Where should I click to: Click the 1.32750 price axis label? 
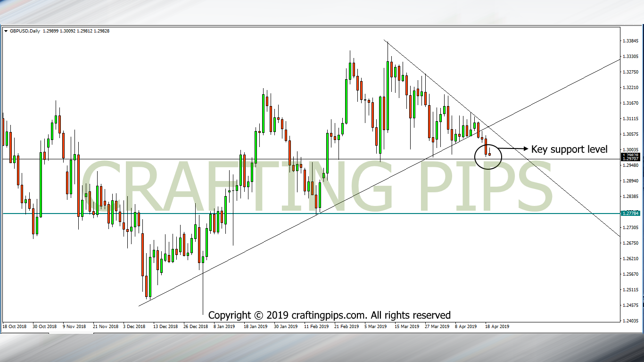click(x=631, y=72)
